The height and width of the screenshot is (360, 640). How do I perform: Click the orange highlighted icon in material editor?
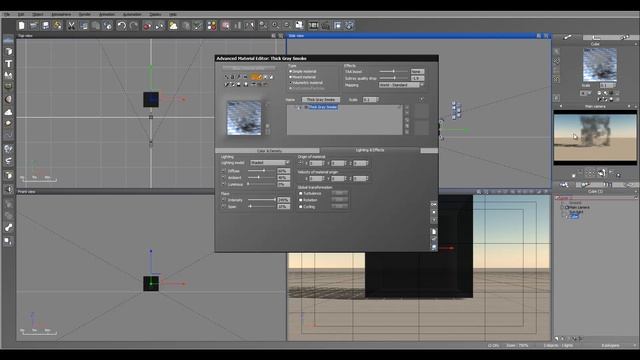(x=256, y=77)
